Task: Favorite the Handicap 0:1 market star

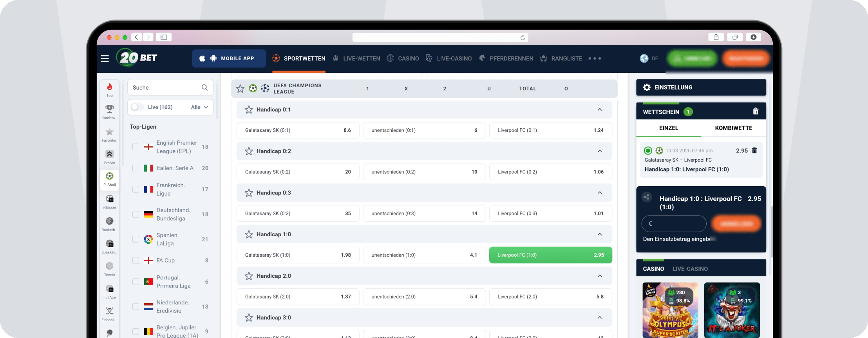Action: [x=249, y=110]
